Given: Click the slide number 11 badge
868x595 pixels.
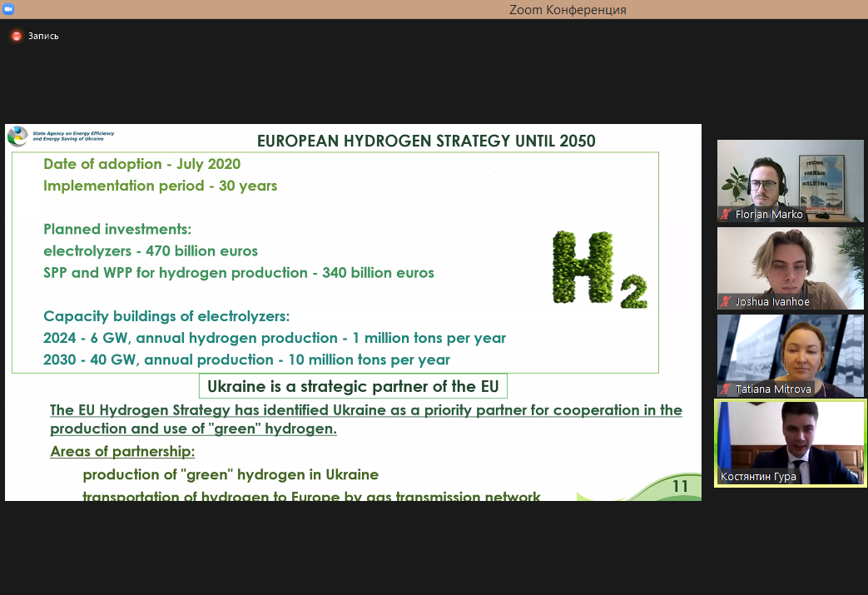Looking at the screenshot, I should click(680, 486).
